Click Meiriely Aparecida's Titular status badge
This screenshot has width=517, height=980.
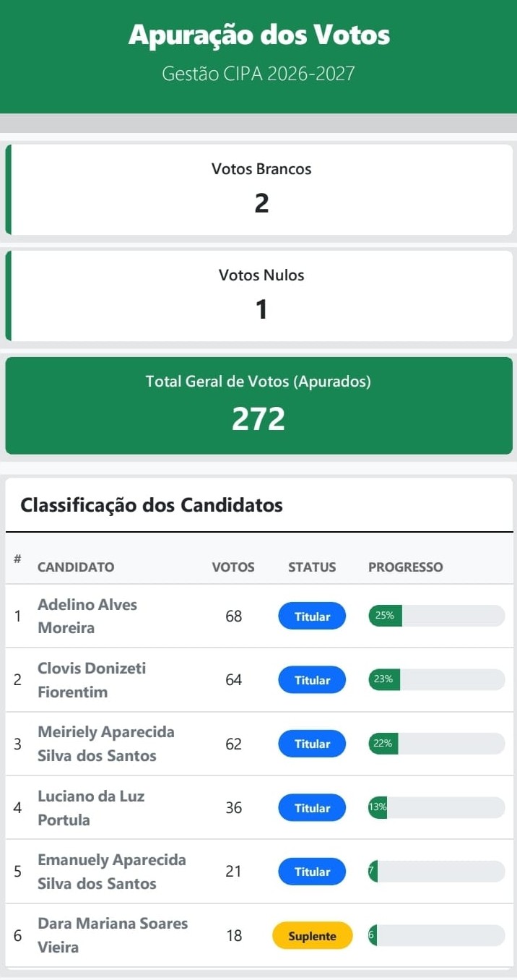point(312,744)
